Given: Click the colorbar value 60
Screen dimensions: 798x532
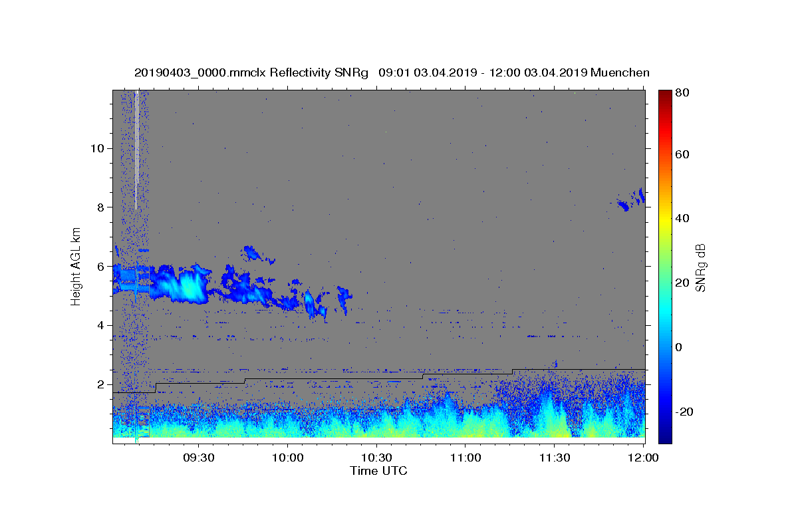Looking at the screenshot, I should [x=682, y=154].
